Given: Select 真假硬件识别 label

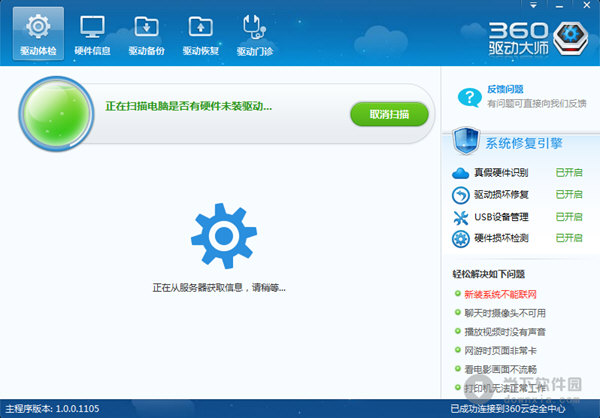Looking at the screenshot, I should 501,173.
